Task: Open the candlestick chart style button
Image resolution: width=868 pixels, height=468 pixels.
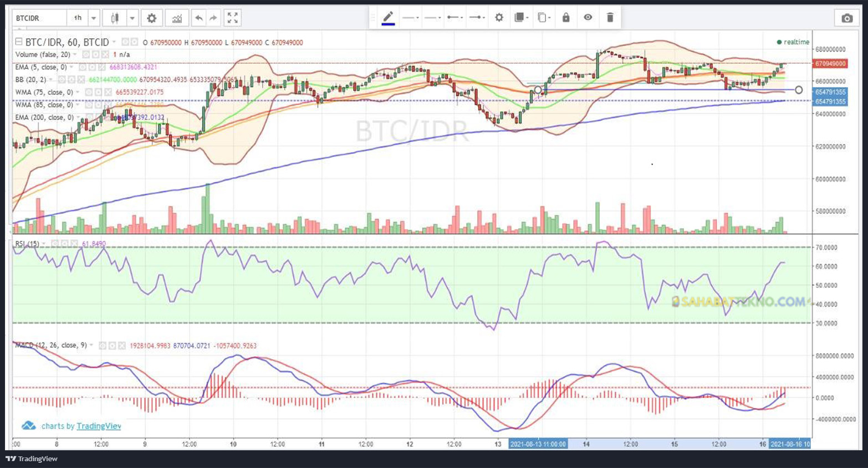Action: point(115,18)
